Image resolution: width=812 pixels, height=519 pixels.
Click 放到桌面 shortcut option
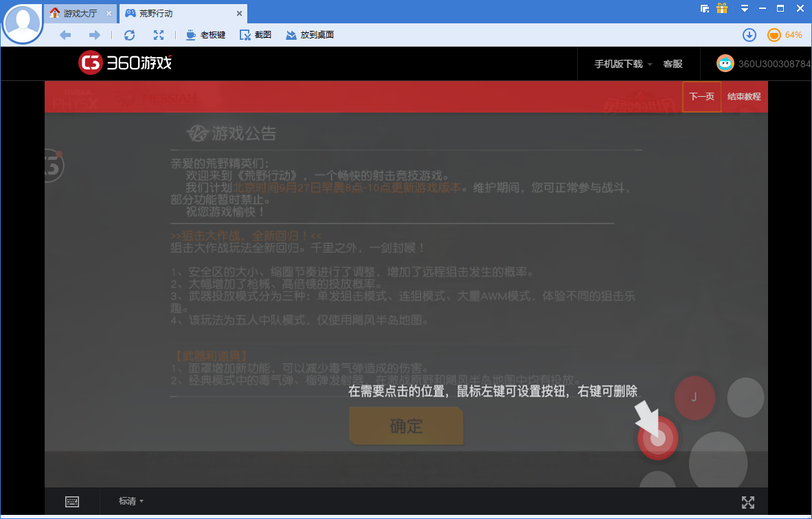tap(310, 35)
